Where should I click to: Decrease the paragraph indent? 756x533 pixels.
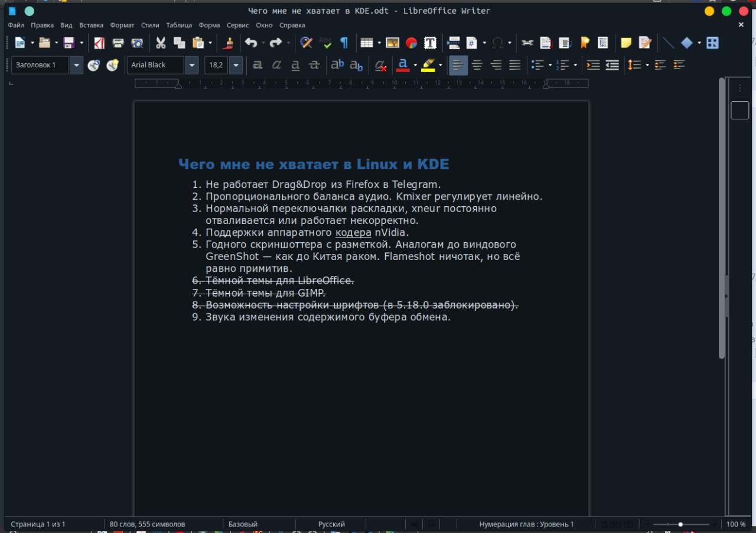tap(612, 65)
